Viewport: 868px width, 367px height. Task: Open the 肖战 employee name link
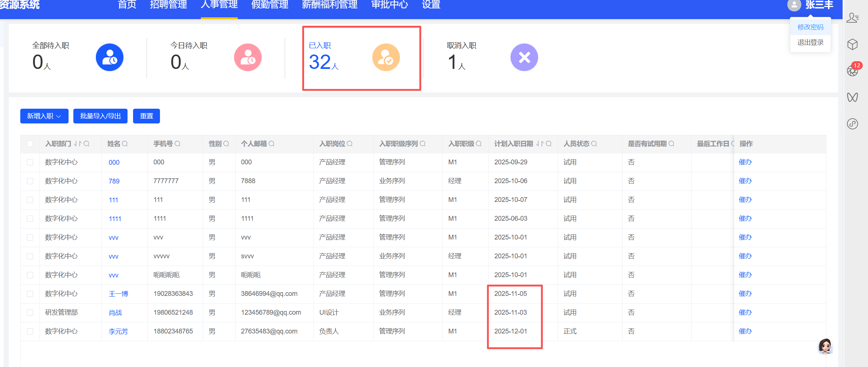115,313
